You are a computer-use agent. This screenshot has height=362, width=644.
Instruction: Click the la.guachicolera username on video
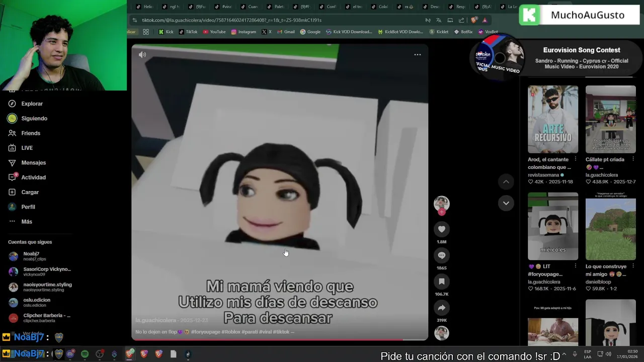pos(155,320)
